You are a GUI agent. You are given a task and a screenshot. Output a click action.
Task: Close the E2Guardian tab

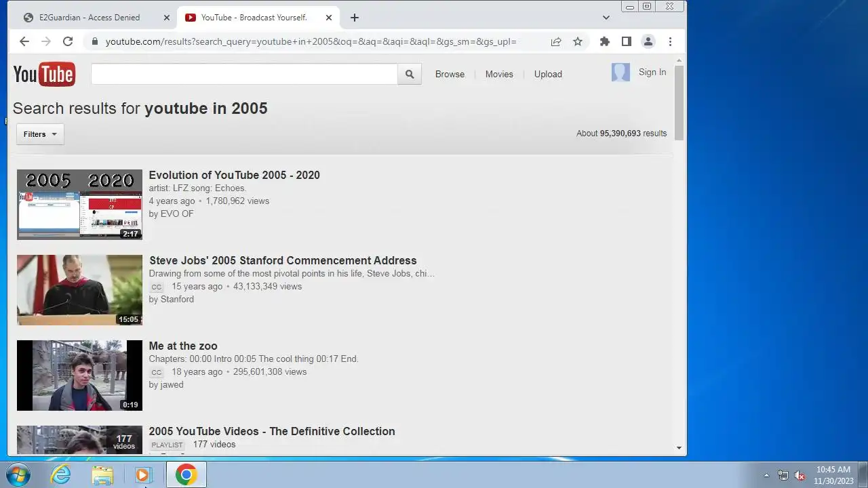(x=167, y=18)
